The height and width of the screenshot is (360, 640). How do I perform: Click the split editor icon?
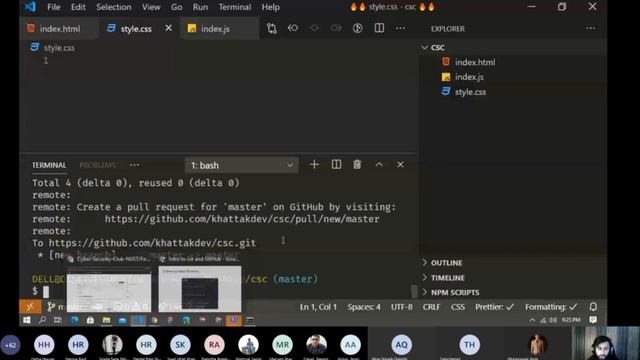click(379, 28)
